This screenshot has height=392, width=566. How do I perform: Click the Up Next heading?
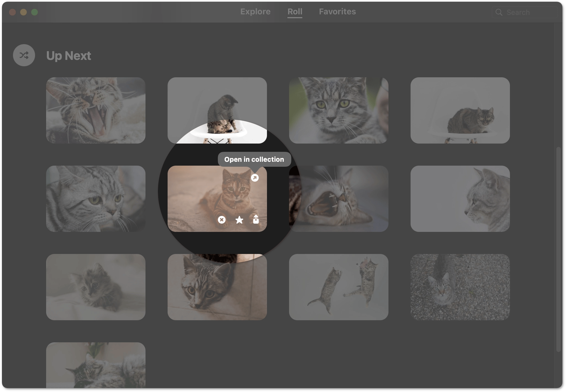(x=68, y=56)
